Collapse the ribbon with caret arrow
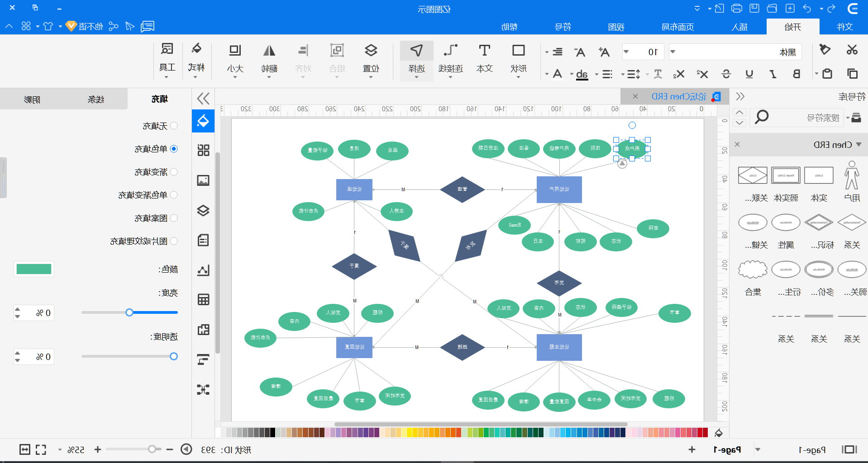 click(x=9, y=26)
